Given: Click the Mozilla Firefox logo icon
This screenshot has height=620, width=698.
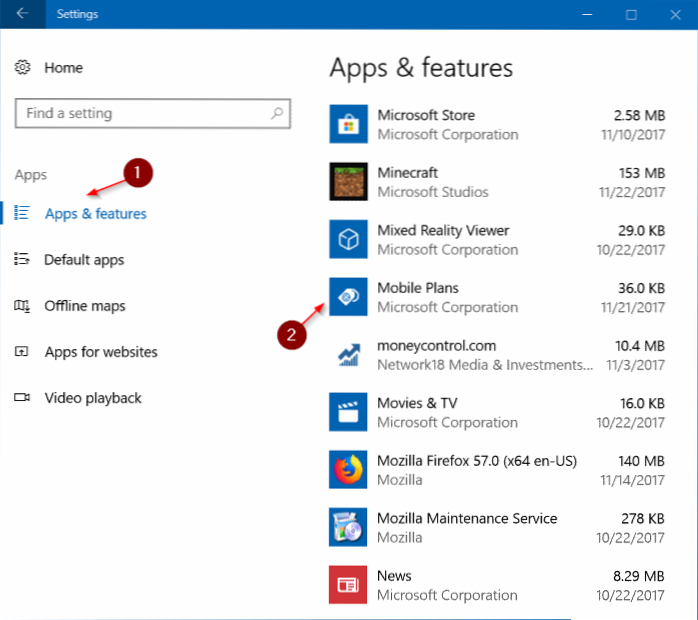Looking at the screenshot, I should click(348, 469).
